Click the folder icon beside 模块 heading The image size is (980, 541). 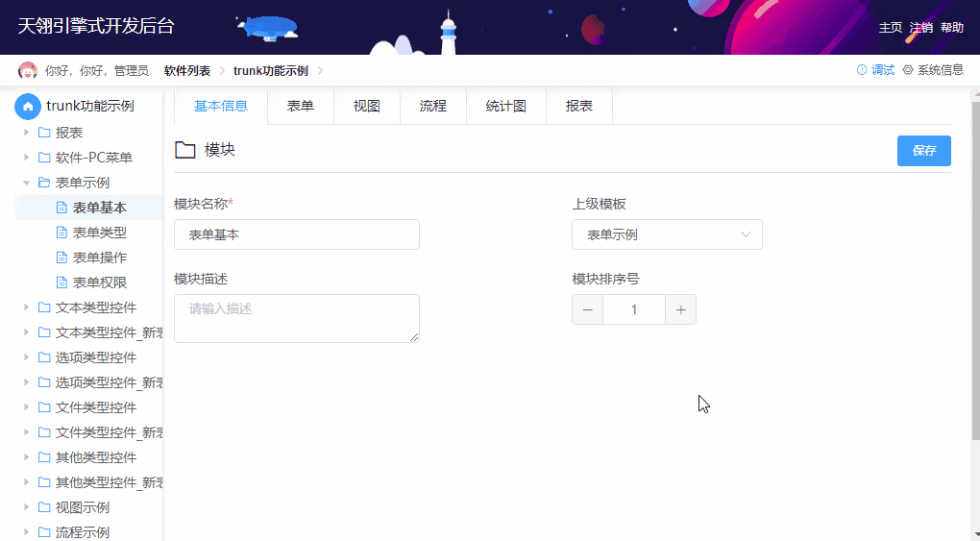(184, 150)
